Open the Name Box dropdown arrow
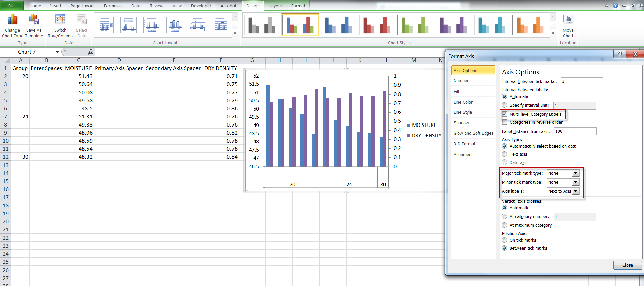The image size is (644, 286). tap(57, 52)
